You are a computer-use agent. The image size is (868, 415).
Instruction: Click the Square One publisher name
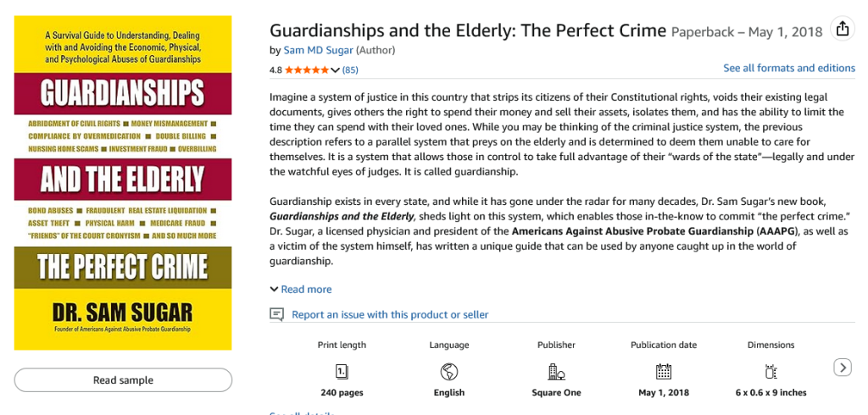[x=556, y=393]
